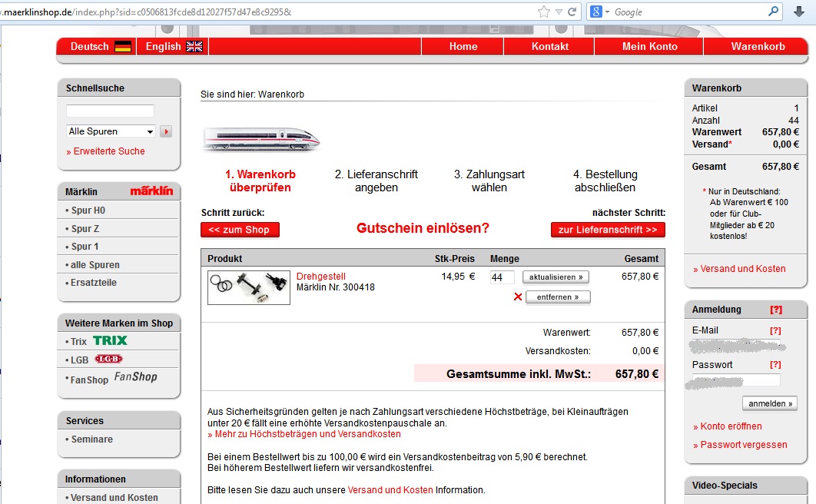Image resolution: width=816 pixels, height=504 pixels.
Task: Click the Stk-Preis value 14,95 €
Action: [458, 277]
